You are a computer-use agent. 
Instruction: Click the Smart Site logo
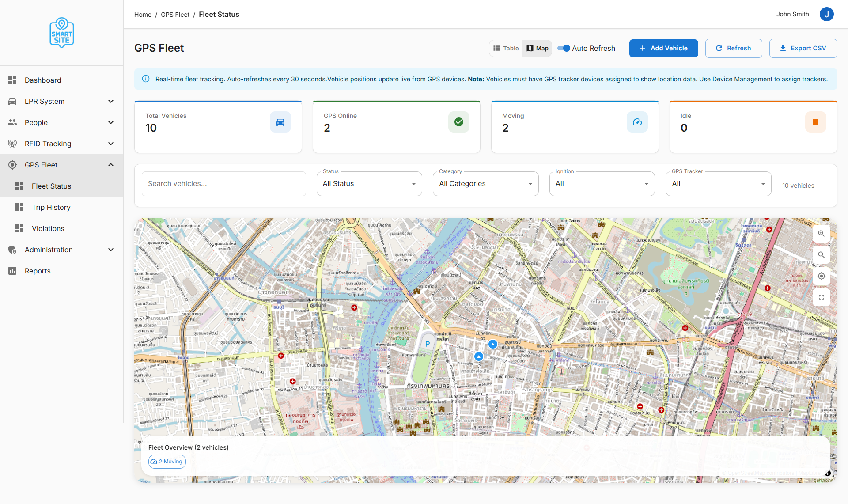click(x=62, y=33)
